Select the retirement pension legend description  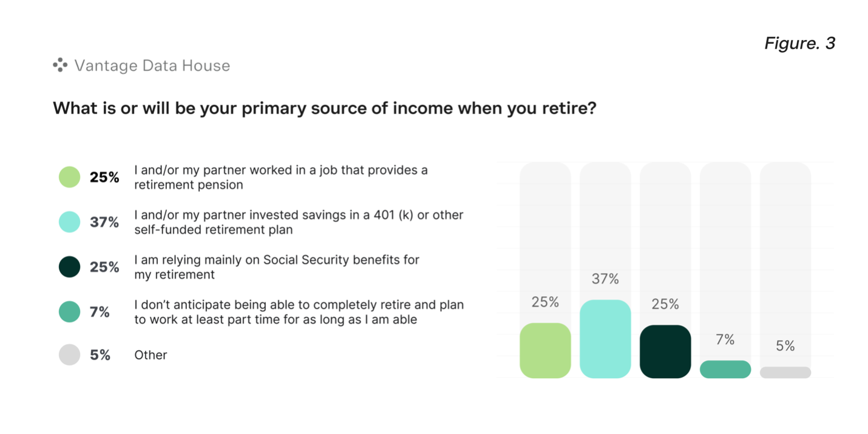pyautogui.click(x=280, y=177)
